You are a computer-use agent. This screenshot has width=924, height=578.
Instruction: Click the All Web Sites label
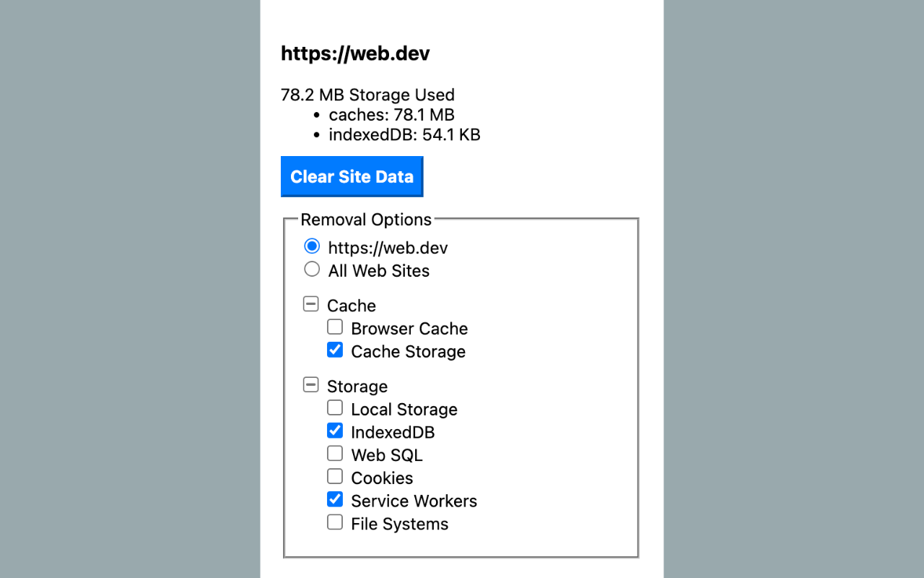(379, 271)
